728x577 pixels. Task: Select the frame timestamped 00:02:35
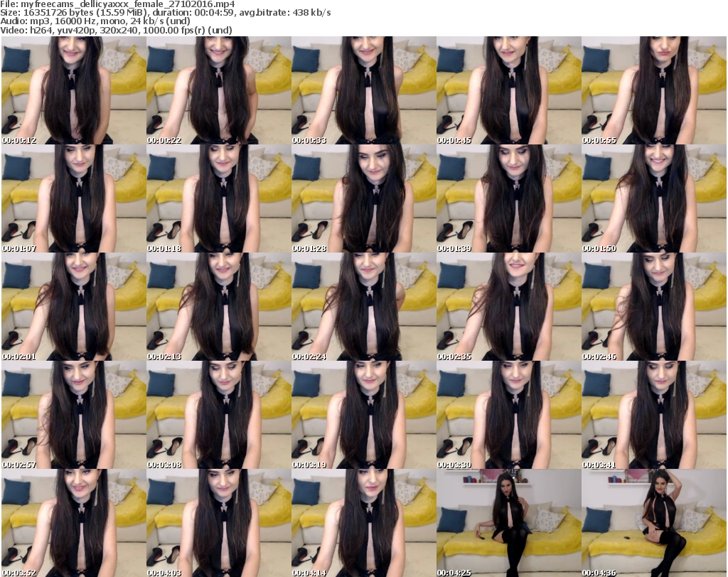pos(508,307)
